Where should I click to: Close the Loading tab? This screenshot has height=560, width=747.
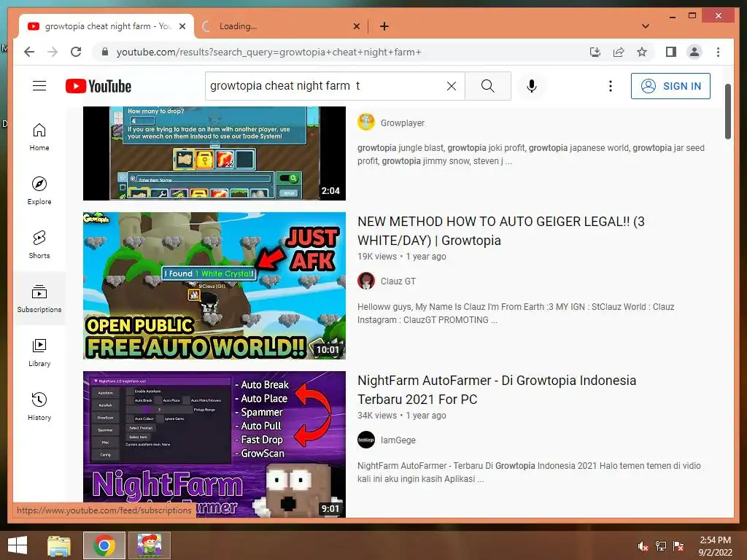[x=356, y=26]
